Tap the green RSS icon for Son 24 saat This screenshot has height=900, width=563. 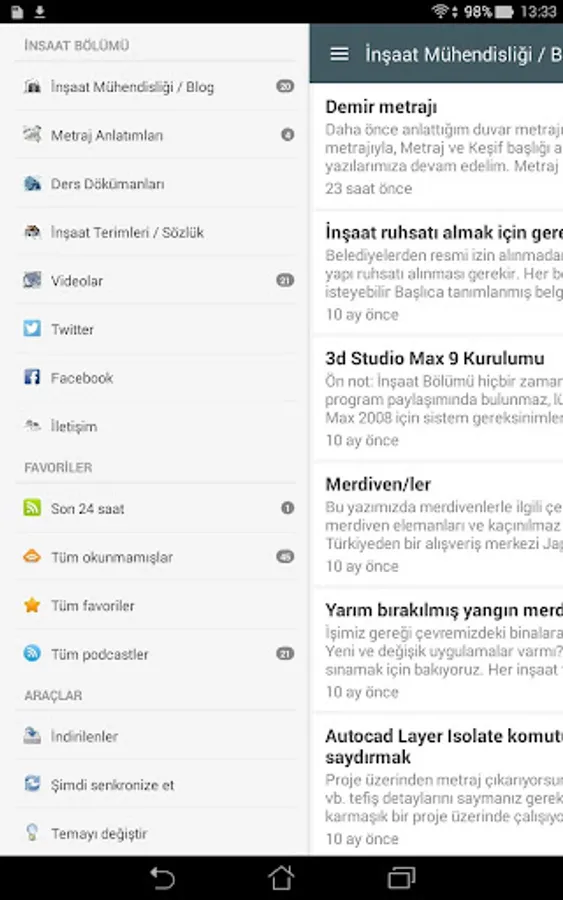point(32,508)
